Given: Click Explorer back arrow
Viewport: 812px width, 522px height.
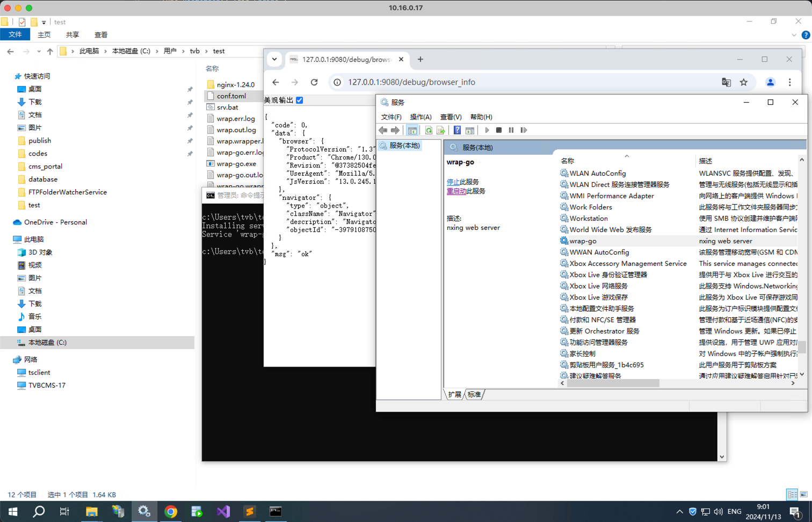Looking at the screenshot, I should pos(11,51).
